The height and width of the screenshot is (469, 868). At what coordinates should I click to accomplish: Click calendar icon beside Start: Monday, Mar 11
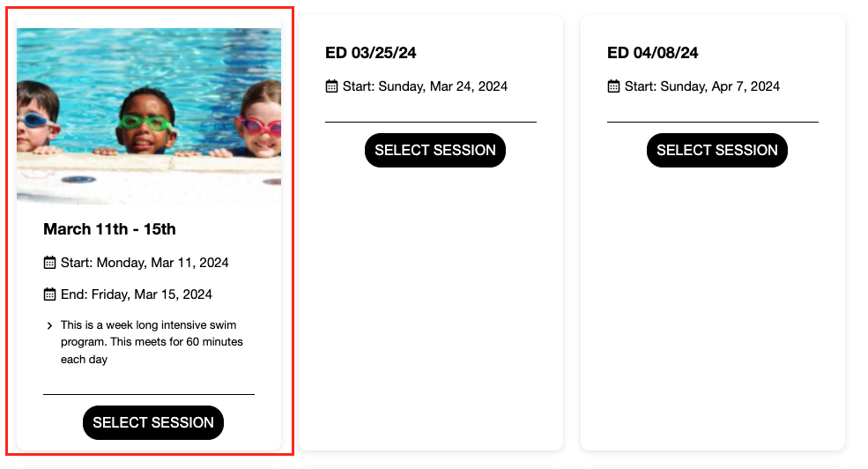(x=49, y=263)
